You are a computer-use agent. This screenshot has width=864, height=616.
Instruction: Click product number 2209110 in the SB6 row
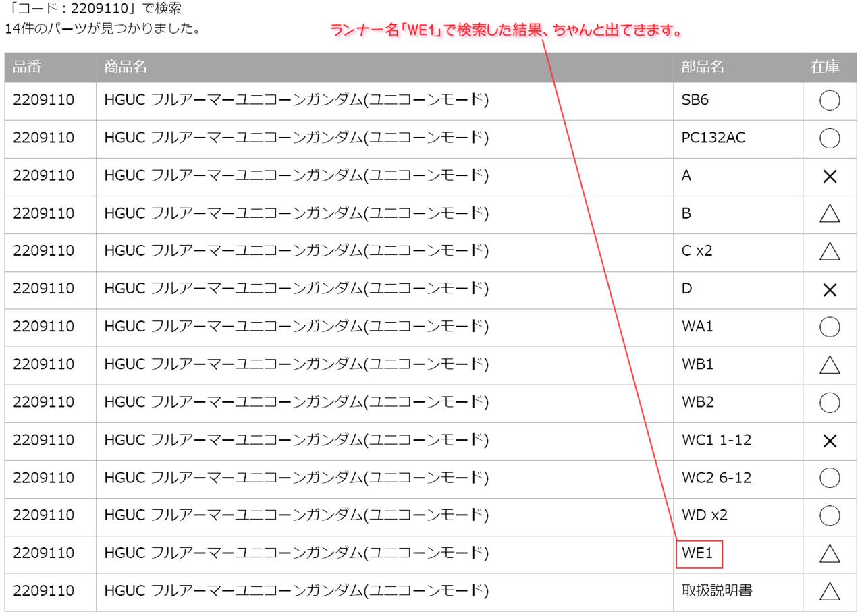(x=43, y=100)
